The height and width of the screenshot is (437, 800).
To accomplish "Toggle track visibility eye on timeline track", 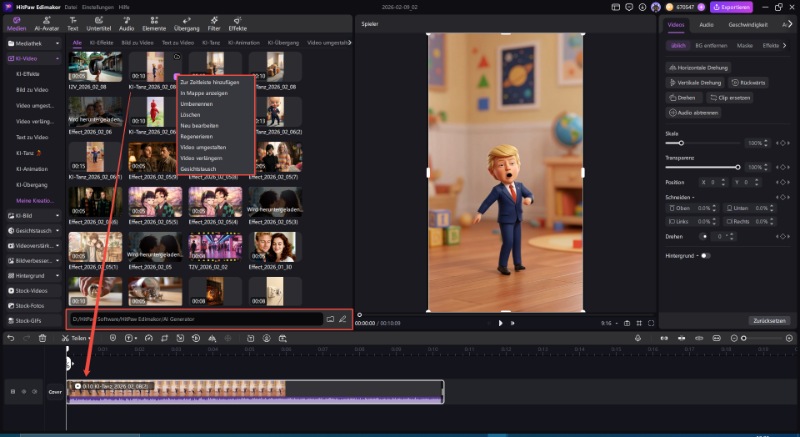I will pyautogui.click(x=23, y=392).
